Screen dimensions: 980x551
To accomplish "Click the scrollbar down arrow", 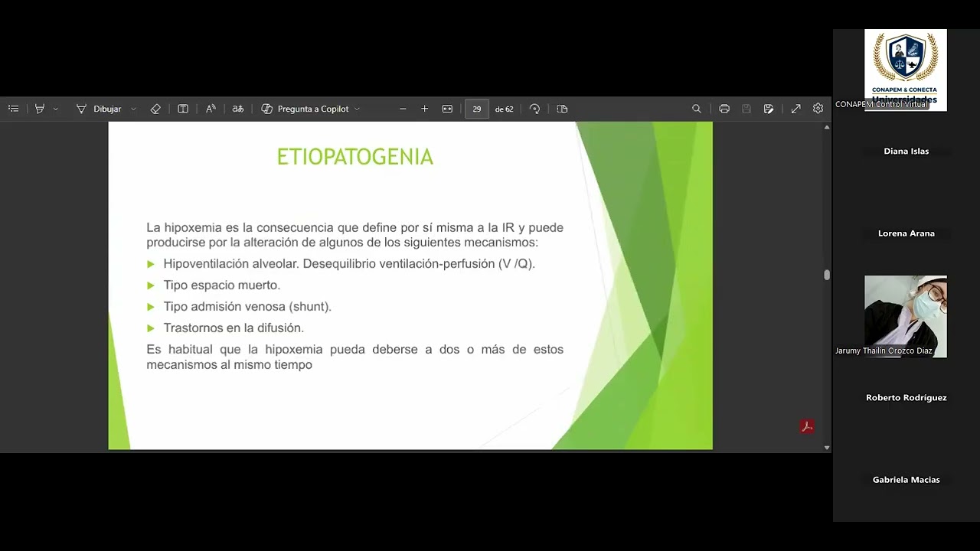I will click(827, 448).
